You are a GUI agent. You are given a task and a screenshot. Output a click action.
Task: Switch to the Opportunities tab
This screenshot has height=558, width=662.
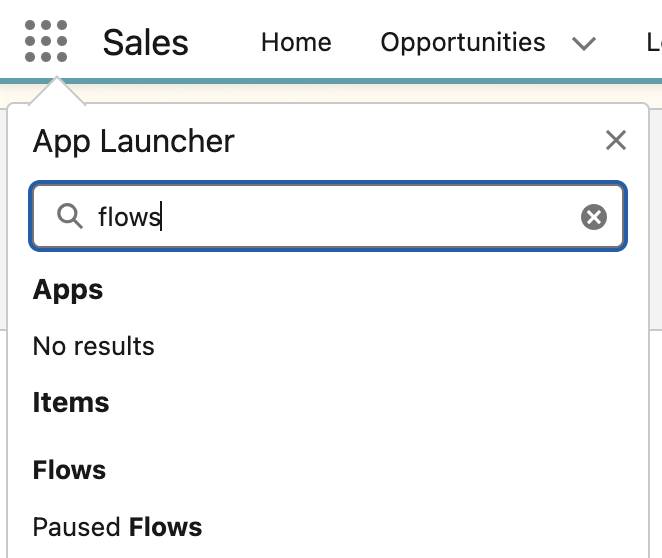tap(463, 42)
